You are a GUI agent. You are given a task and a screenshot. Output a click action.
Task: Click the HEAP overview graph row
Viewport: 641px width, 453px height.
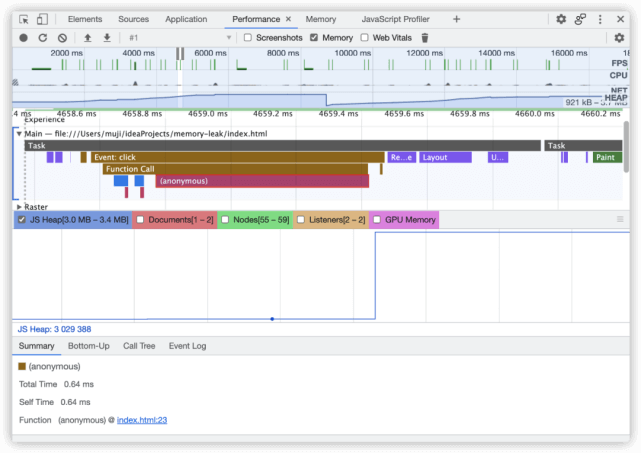[321, 101]
